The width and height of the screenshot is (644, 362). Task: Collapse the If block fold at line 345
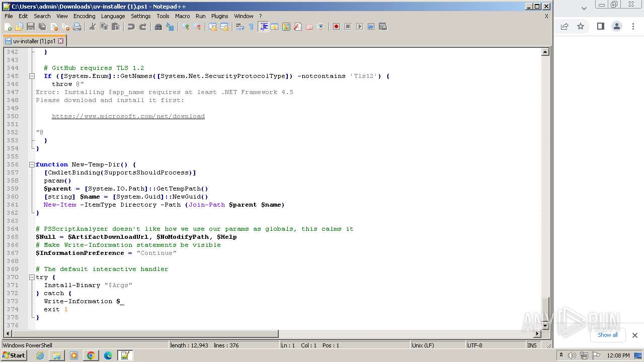click(32, 76)
